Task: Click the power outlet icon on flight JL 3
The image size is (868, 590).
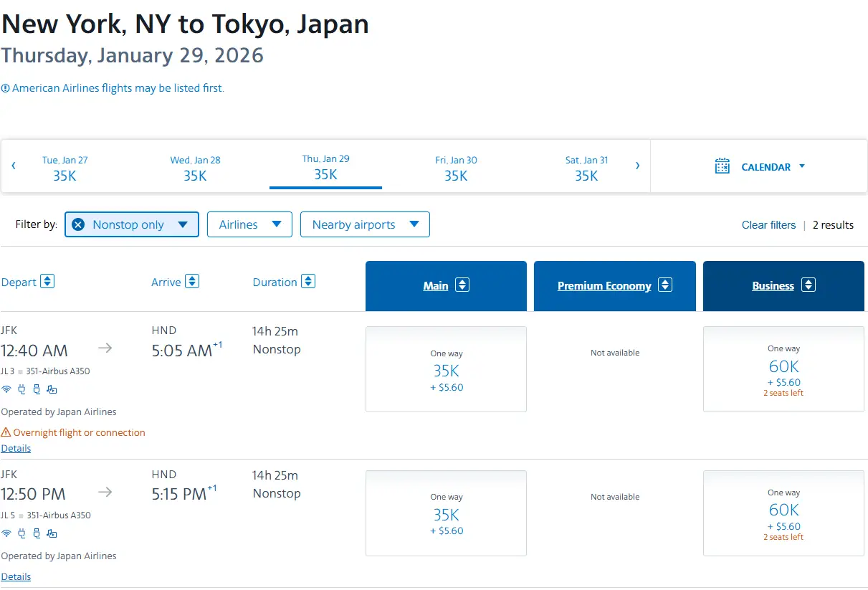Action: click(x=22, y=389)
